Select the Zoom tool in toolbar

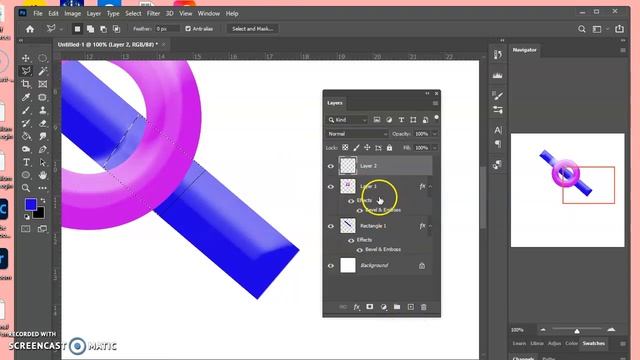(x=26, y=188)
